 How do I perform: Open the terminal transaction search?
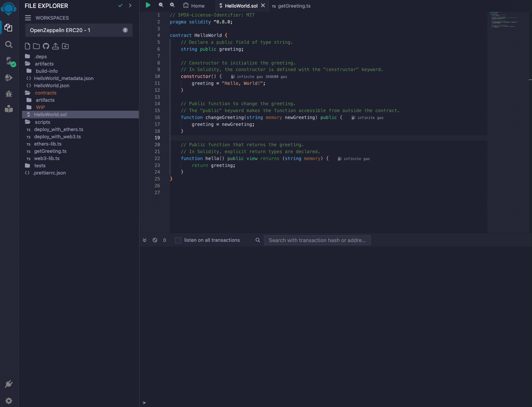258,240
